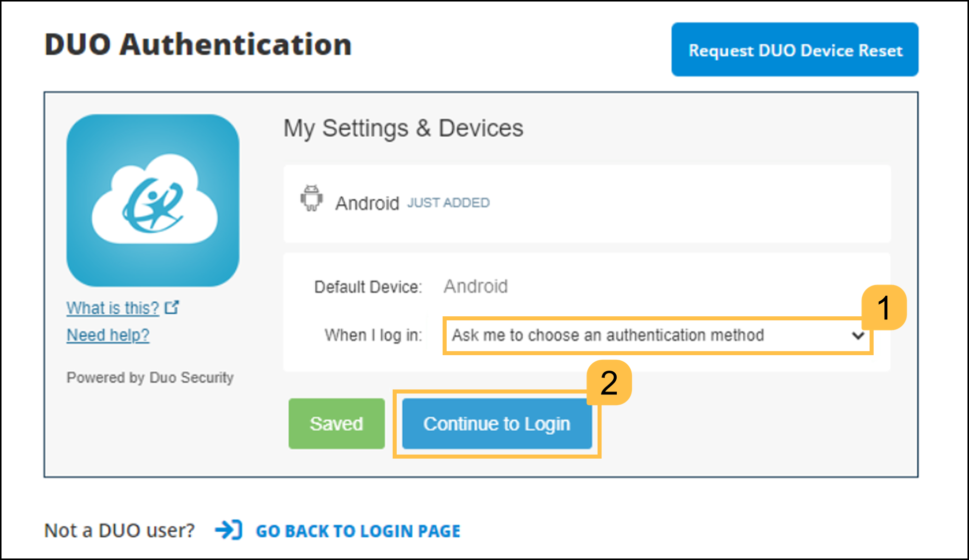Open the What is this? link
The width and height of the screenshot is (969, 560).
(x=112, y=307)
